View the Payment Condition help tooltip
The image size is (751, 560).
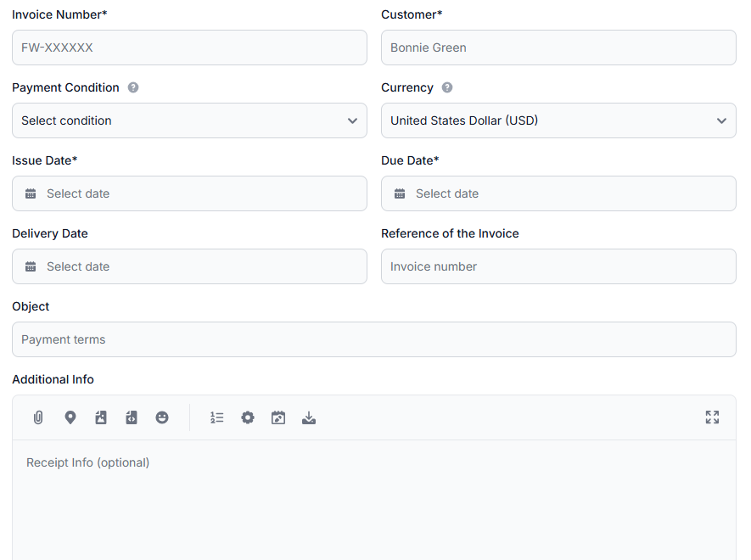pos(133,87)
